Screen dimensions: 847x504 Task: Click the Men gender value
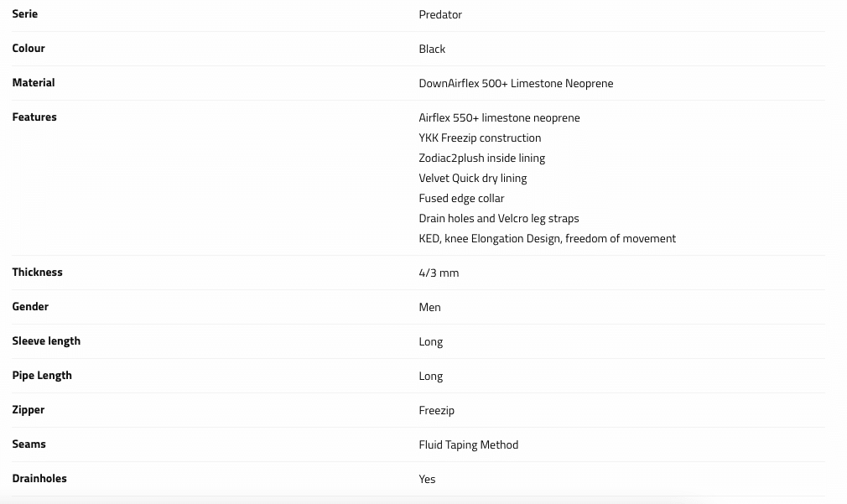pos(429,307)
